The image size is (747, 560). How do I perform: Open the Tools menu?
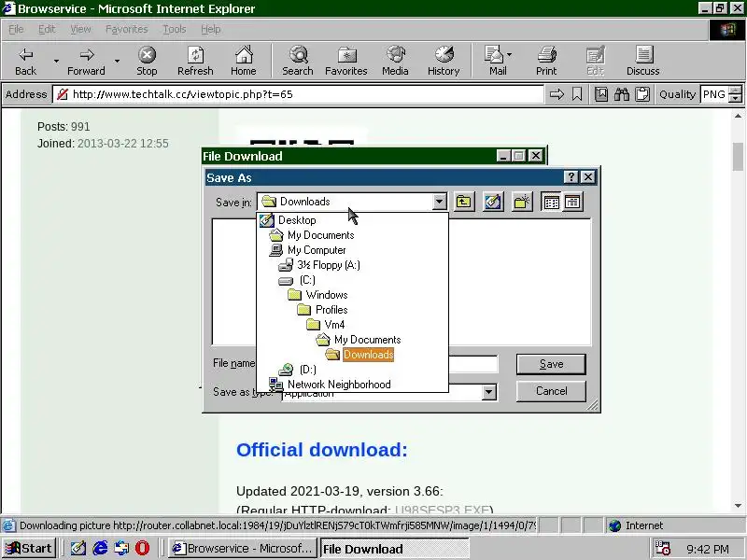(175, 29)
